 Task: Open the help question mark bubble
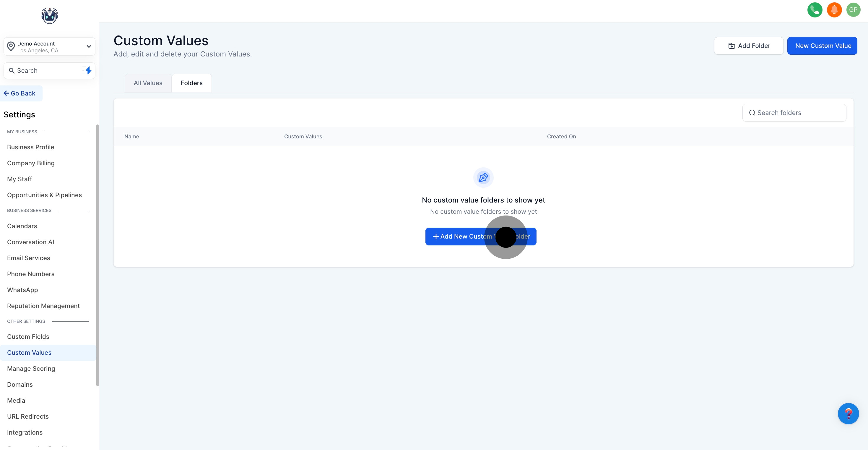(x=848, y=413)
